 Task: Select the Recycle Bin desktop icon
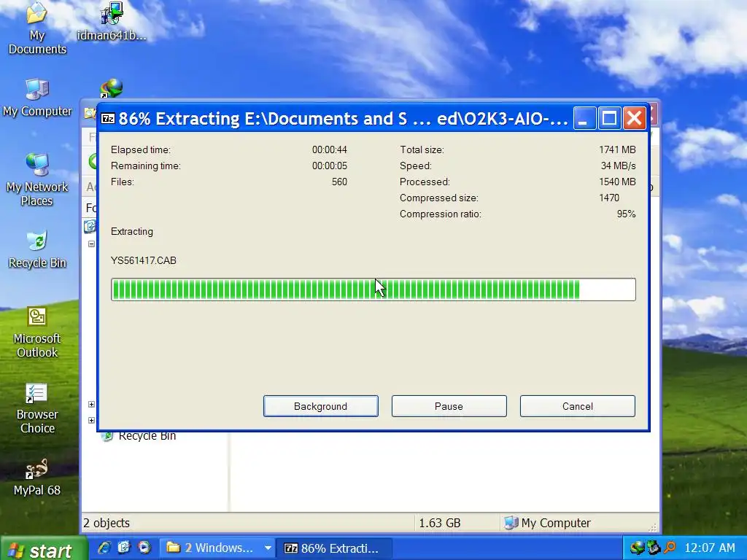[x=36, y=250]
